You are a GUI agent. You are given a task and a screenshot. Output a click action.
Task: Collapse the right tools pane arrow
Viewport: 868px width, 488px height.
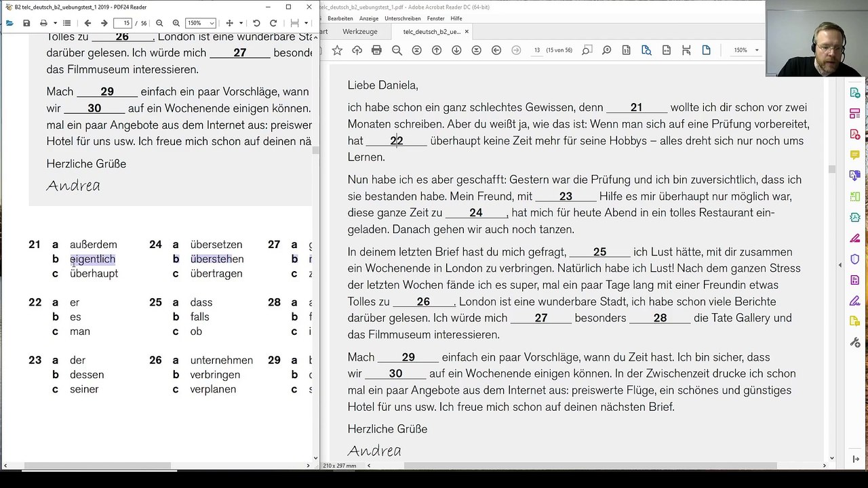[840, 264]
